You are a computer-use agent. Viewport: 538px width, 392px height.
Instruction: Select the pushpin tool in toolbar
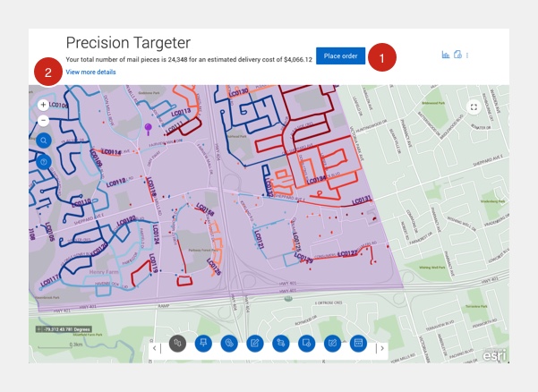(x=203, y=343)
